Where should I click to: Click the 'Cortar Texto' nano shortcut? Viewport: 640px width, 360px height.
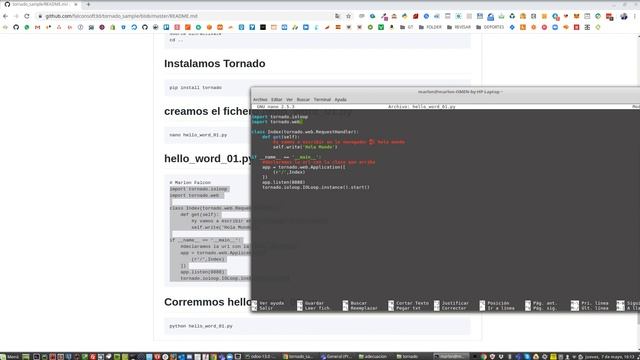(x=409, y=303)
